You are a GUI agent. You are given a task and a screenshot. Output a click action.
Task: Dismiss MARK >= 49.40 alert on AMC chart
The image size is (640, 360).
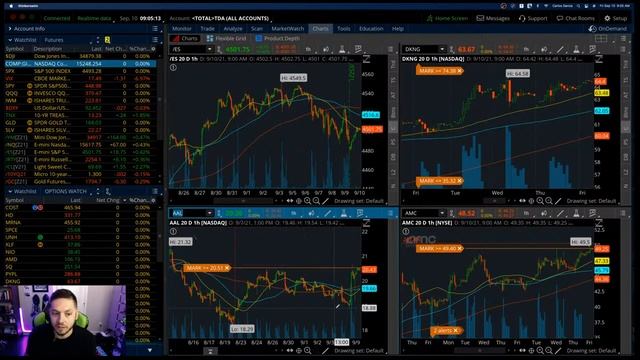460,248
